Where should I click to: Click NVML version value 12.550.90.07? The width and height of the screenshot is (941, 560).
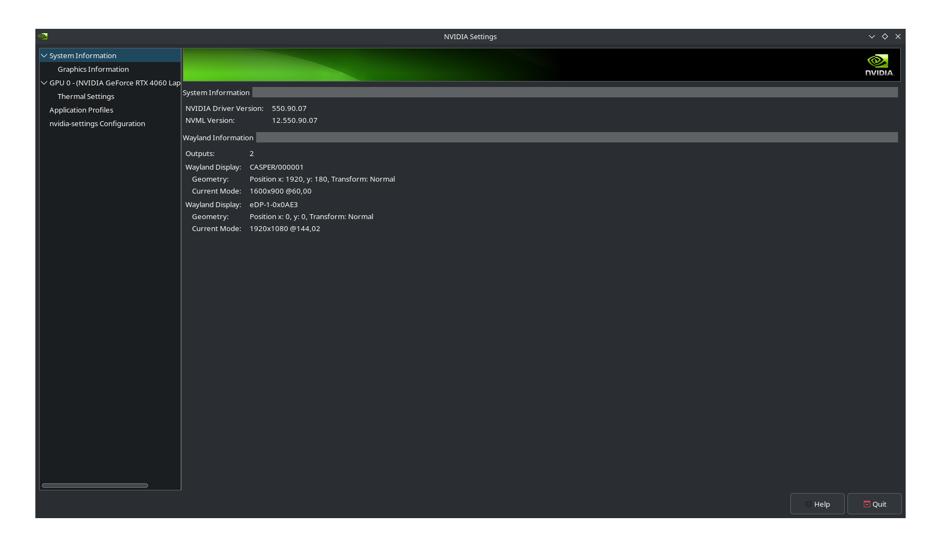295,120
